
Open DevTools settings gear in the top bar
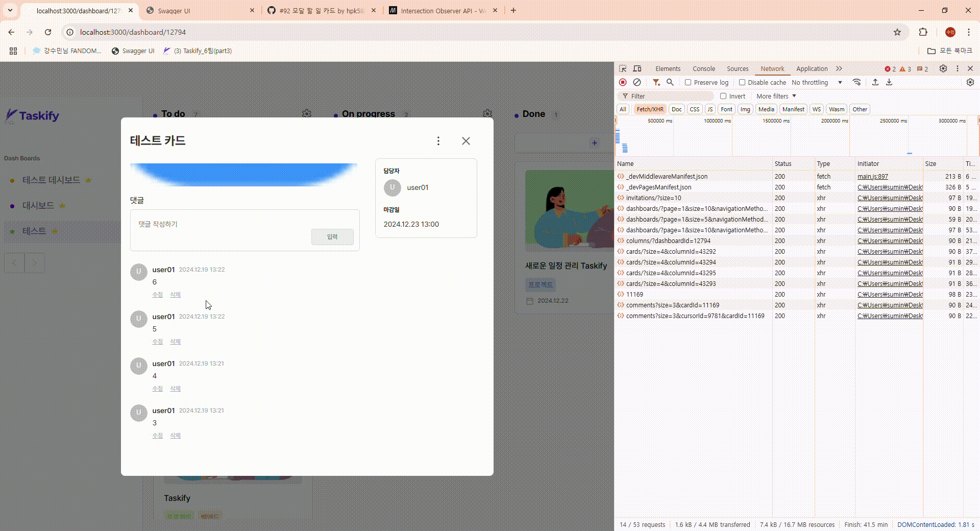tap(943, 68)
